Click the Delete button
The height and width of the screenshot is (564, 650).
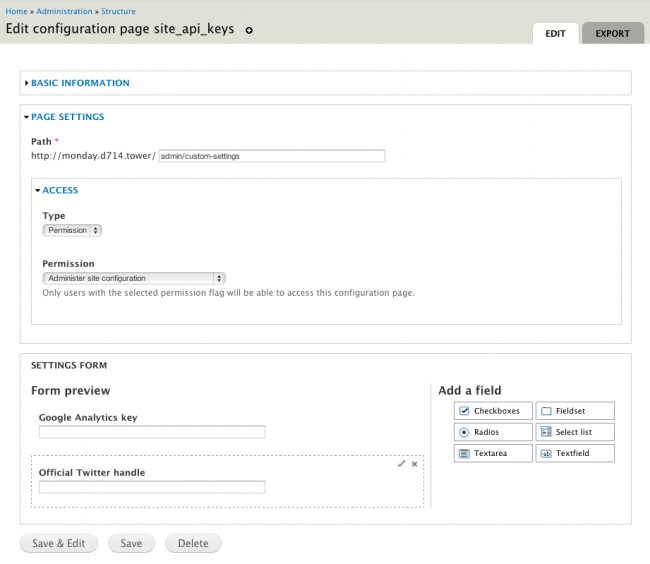(193, 543)
